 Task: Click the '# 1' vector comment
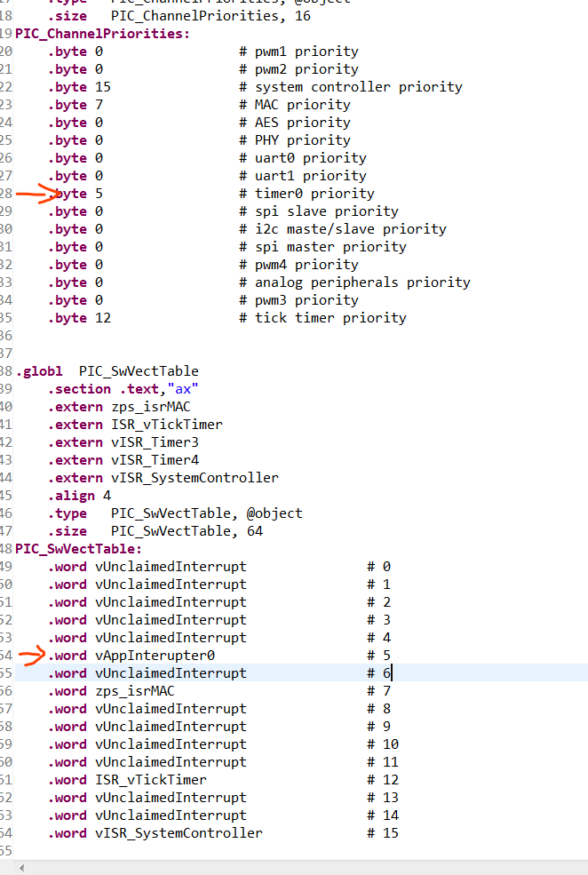click(378, 585)
